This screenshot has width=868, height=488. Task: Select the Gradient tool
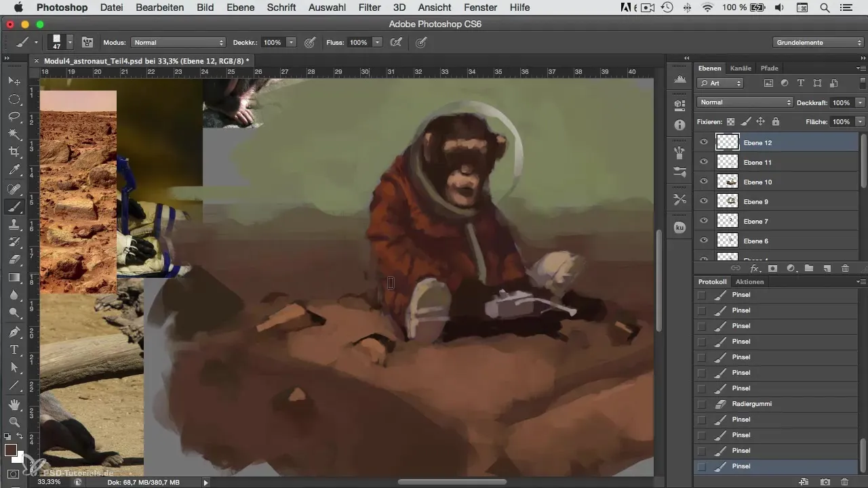click(x=14, y=277)
